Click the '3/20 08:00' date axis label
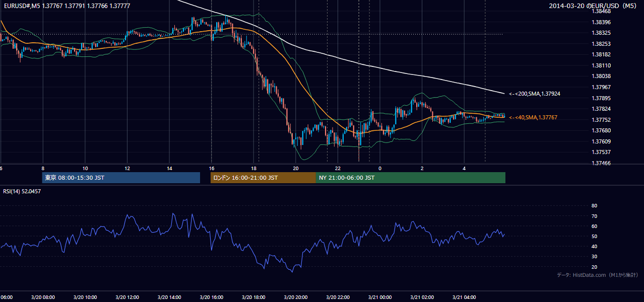Image resolution: width=644 pixels, height=302 pixels. tap(42, 297)
